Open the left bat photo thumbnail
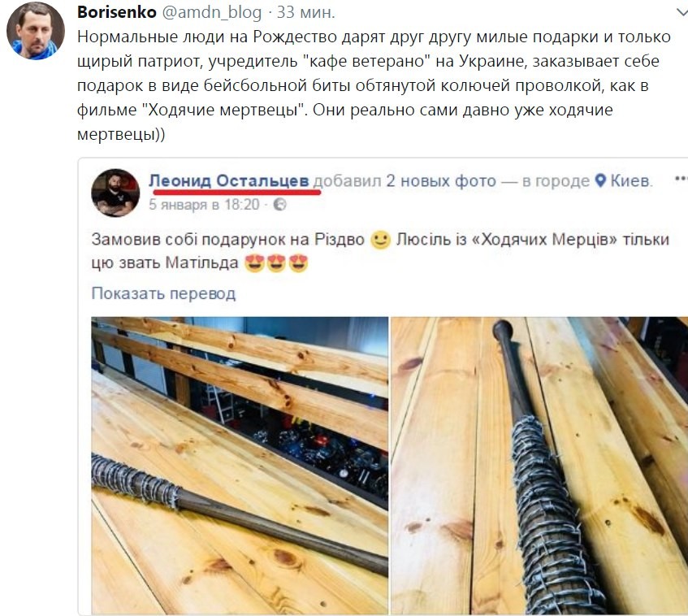 pos(240,466)
